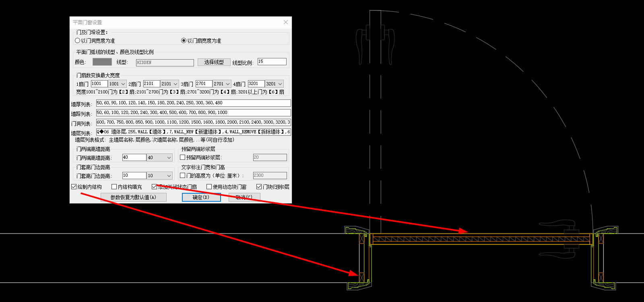Click the 2扇门 width input field 2101
The image size is (644, 302).
click(x=151, y=84)
